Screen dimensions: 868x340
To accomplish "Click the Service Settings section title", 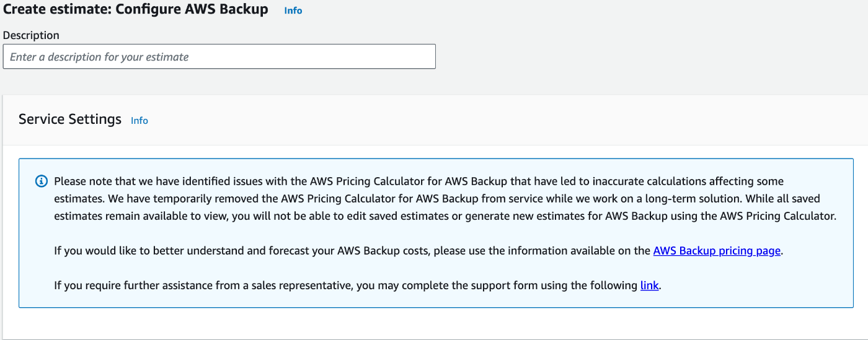I will click(70, 119).
